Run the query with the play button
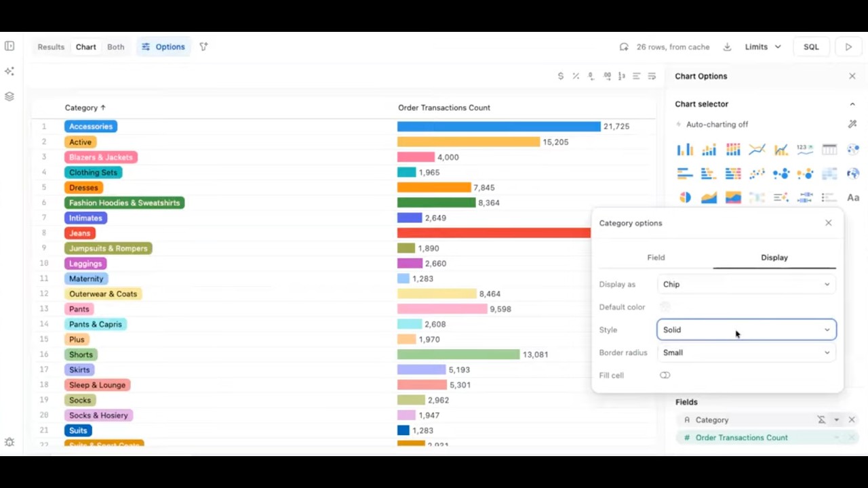868x488 pixels. click(848, 47)
